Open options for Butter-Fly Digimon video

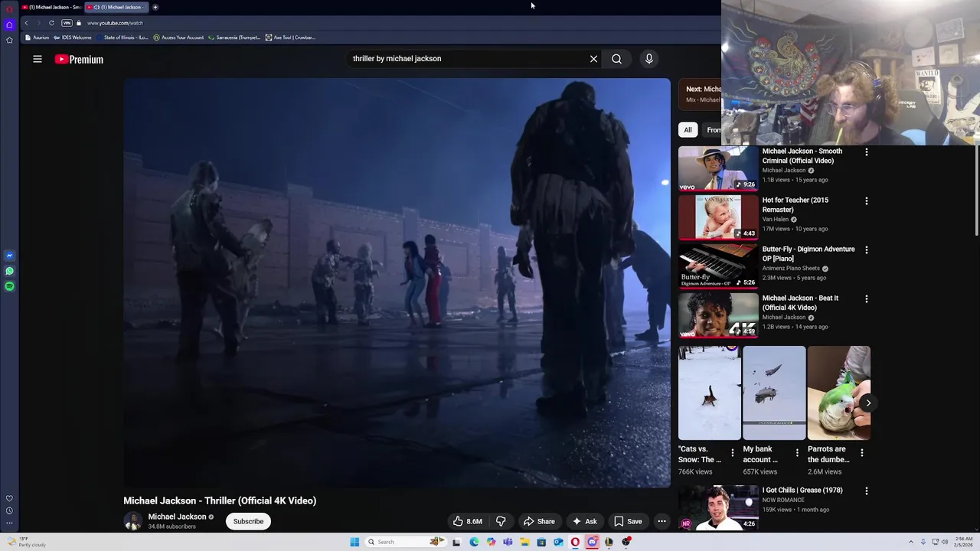pyautogui.click(x=867, y=250)
